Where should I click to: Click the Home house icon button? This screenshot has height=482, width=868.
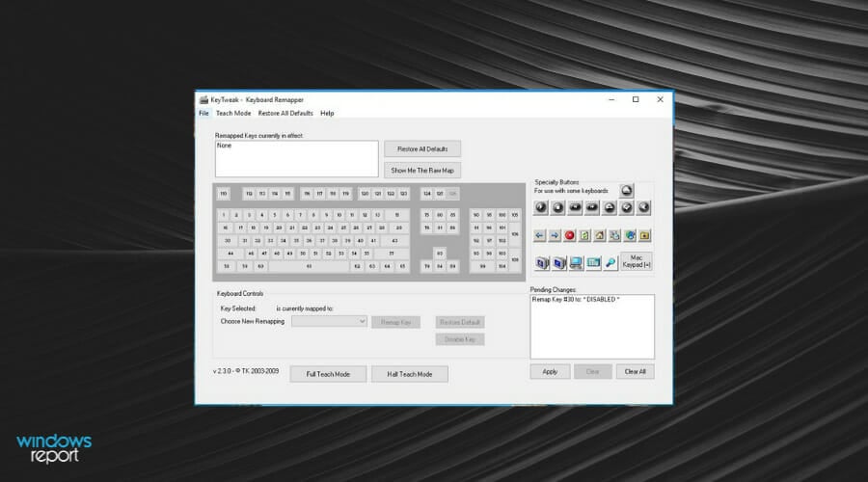tap(600, 235)
